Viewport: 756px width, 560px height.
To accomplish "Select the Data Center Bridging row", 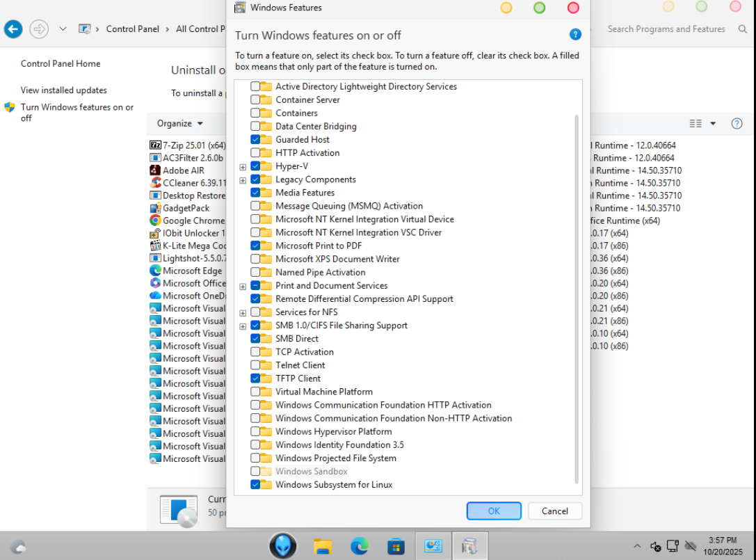I will point(316,127).
